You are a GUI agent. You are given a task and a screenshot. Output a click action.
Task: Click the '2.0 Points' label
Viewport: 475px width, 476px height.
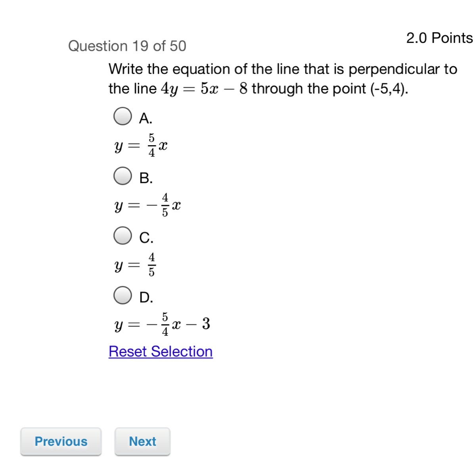pos(440,38)
